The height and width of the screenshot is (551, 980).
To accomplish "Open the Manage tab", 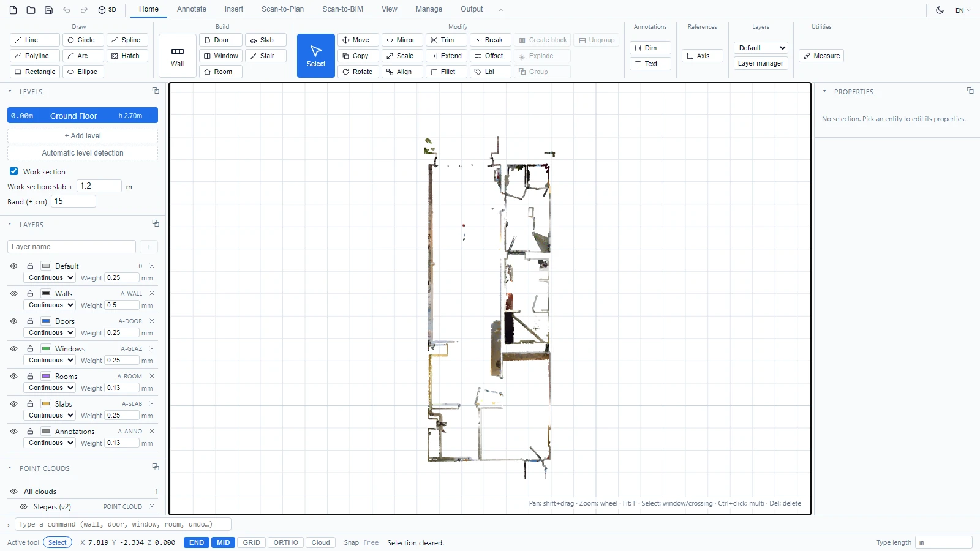I will coord(429,9).
